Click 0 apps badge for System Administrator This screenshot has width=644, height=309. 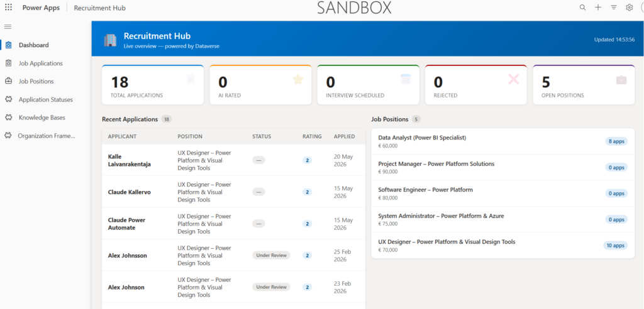pyautogui.click(x=616, y=220)
